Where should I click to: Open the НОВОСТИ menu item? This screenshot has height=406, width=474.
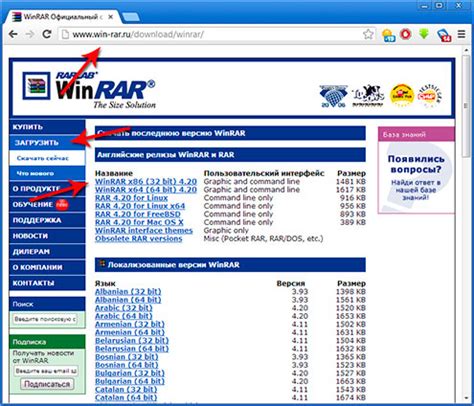(47, 236)
